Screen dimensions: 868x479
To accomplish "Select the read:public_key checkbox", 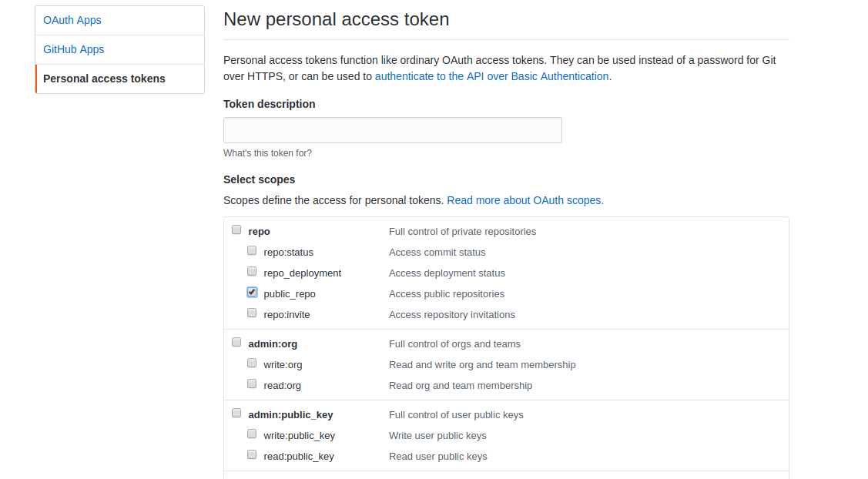I will [252, 454].
